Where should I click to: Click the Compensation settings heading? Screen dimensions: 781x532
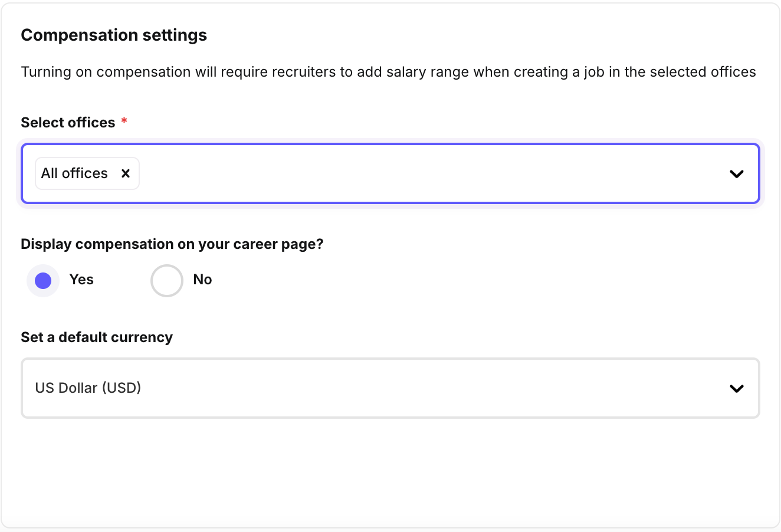114,35
